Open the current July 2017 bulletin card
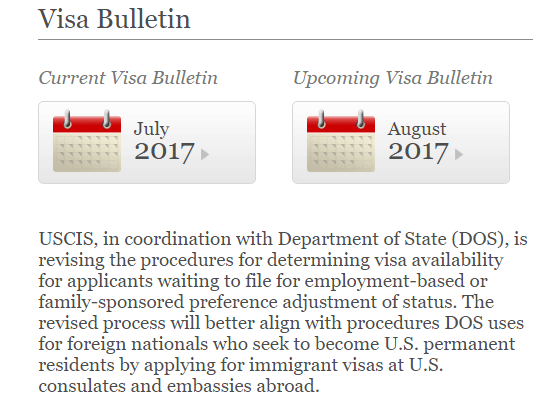Image resolution: width=555 pixels, height=411 pixels. tap(147, 142)
